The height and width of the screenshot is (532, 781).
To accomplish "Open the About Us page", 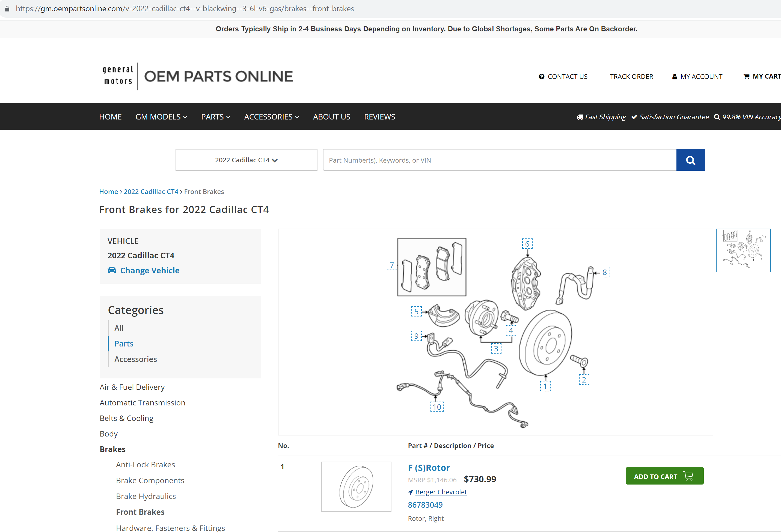I will pyautogui.click(x=331, y=116).
